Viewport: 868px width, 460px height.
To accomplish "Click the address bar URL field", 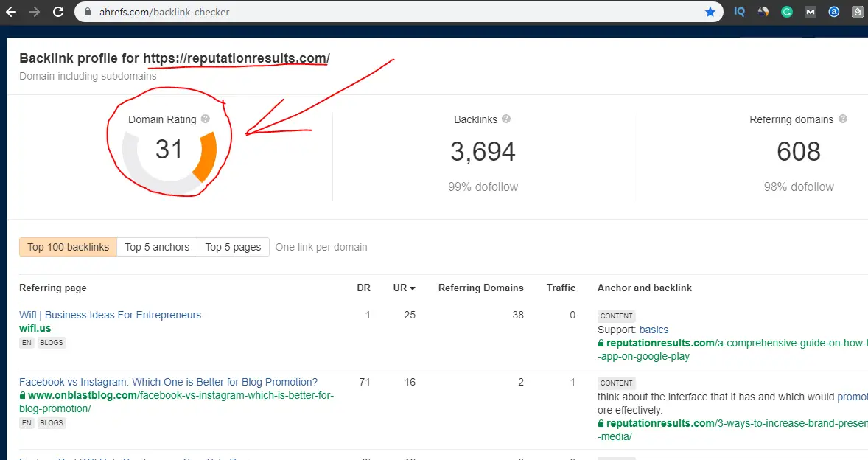I will coord(399,12).
